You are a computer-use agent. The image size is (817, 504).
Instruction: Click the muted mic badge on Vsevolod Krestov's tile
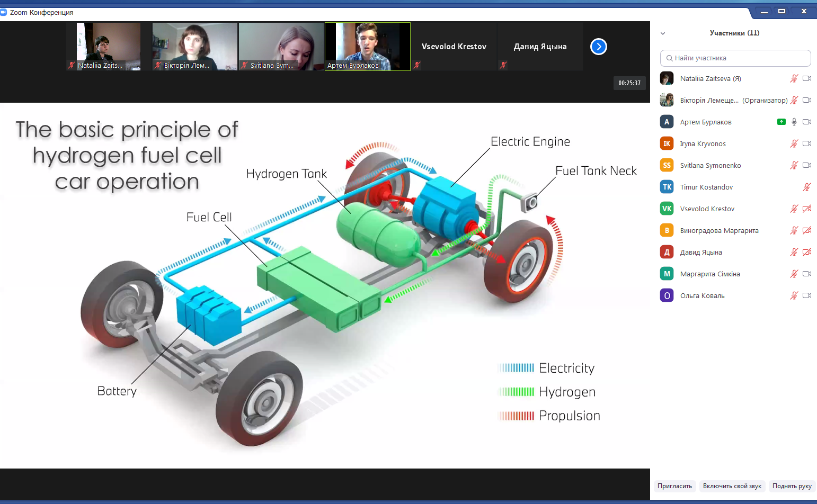(417, 65)
